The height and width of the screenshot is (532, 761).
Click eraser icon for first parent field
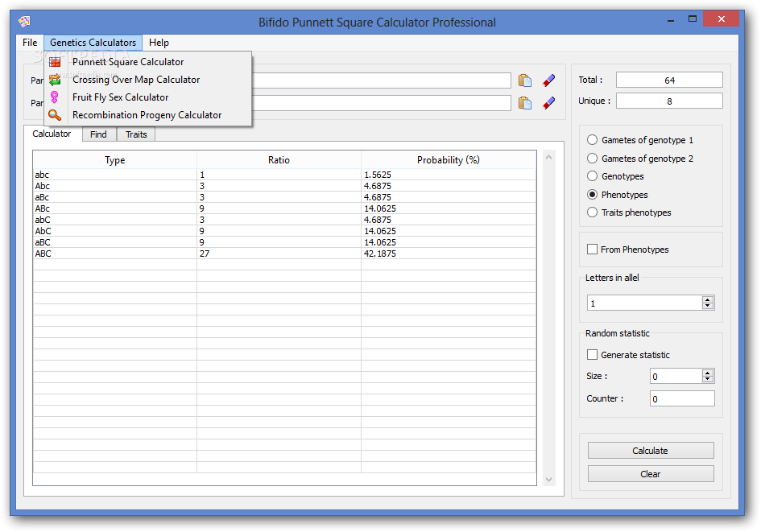[x=549, y=80]
